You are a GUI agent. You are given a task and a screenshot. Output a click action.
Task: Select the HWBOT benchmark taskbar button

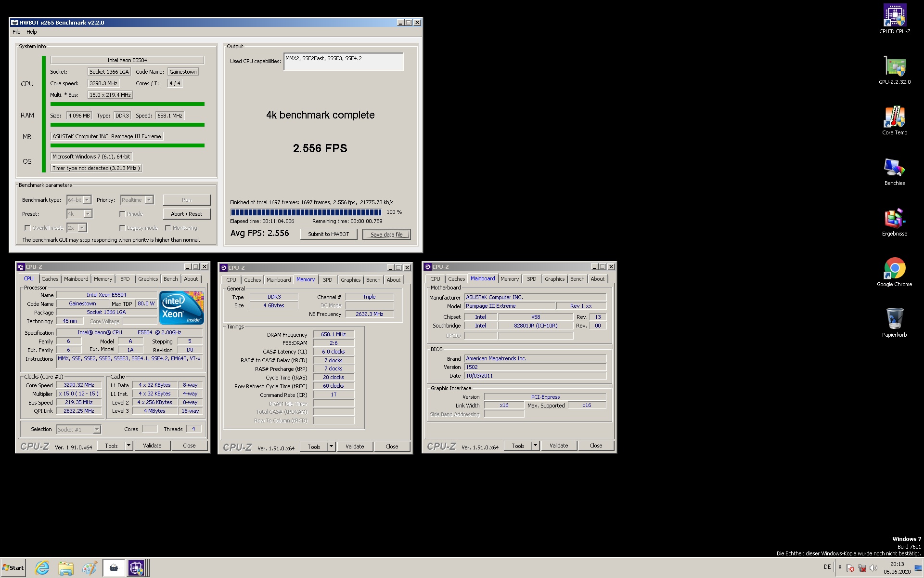[x=114, y=568]
